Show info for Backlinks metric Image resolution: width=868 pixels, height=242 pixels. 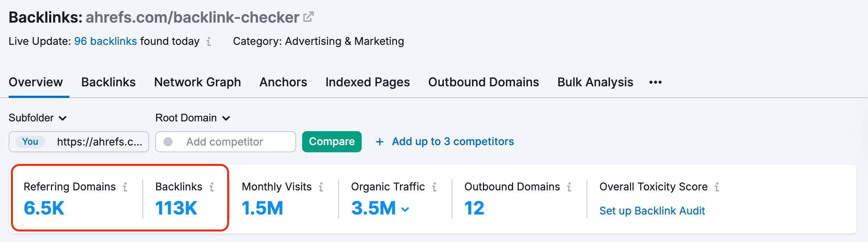click(212, 187)
